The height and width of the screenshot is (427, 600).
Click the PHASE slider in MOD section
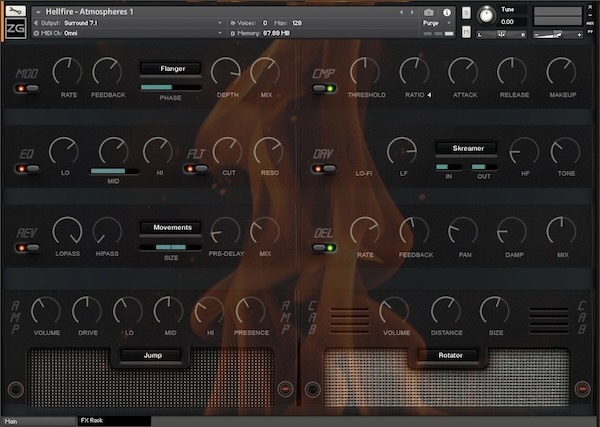tap(171, 87)
